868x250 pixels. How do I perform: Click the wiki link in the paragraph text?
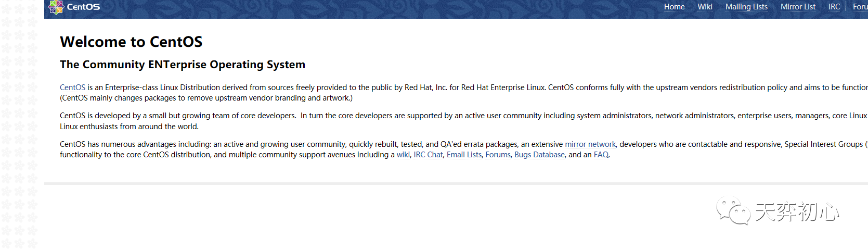pos(403,155)
